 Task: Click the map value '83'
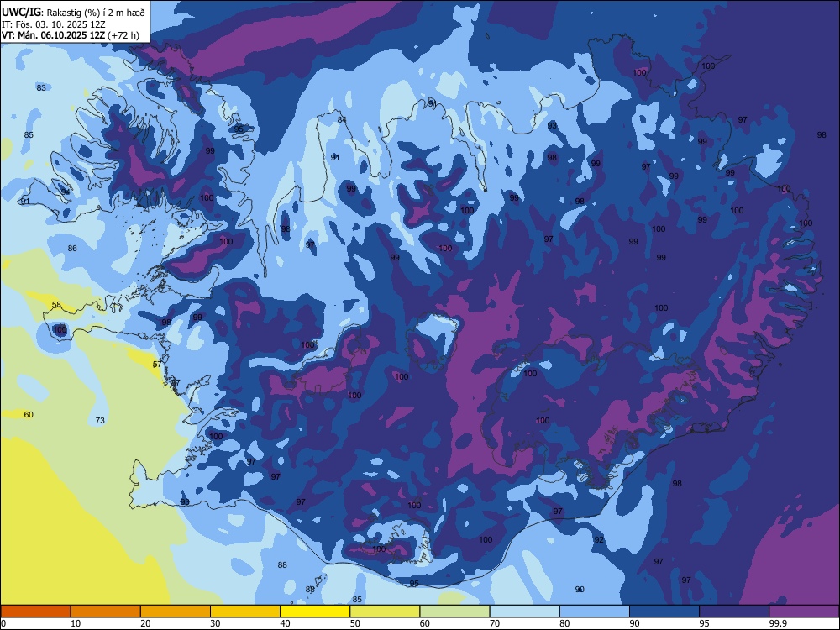pyautogui.click(x=41, y=87)
